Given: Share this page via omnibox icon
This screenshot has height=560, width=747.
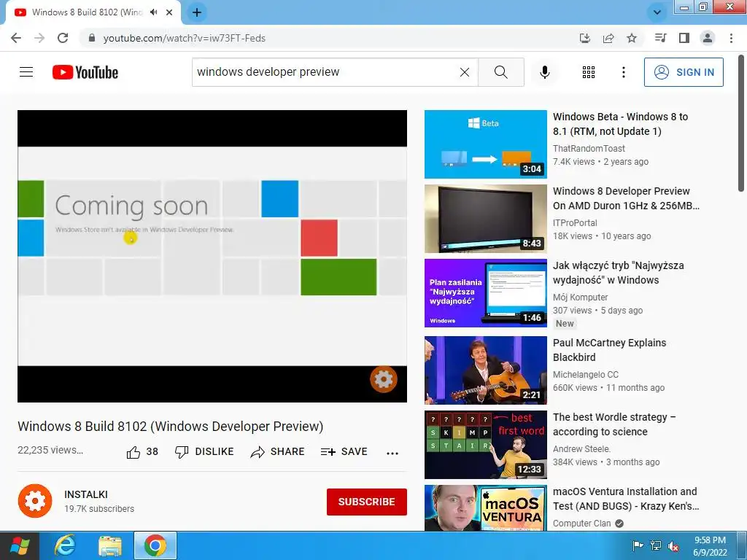Looking at the screenshot, I should click(x=608, y=38).
